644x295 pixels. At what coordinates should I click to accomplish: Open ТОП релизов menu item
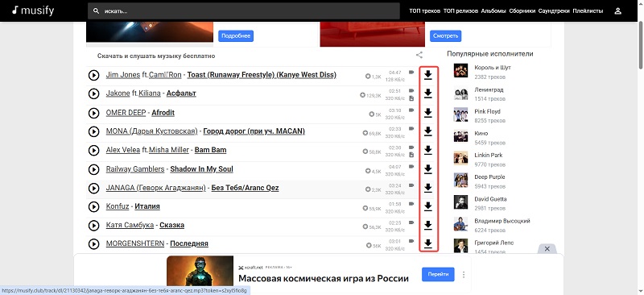(x=460, y=11)
